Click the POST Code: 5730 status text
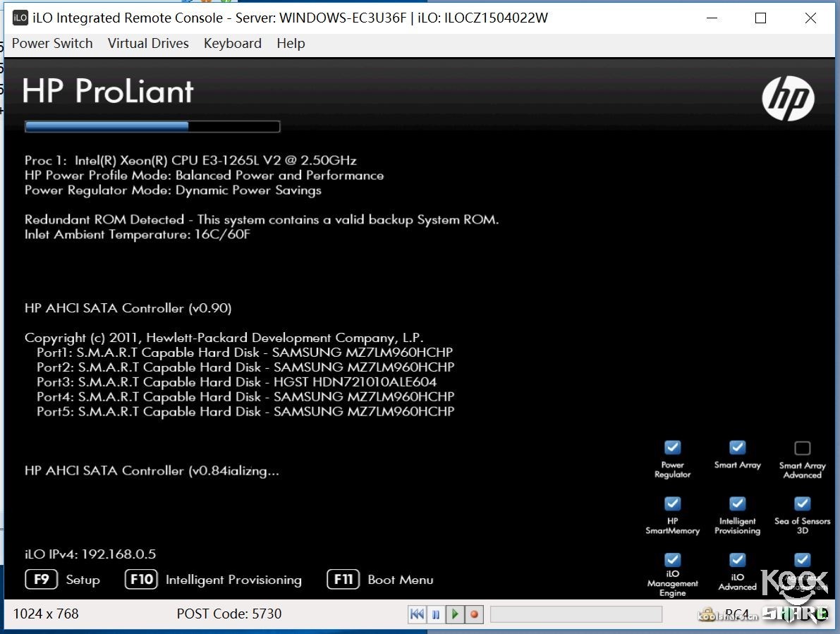840x634 pixels. [229, 614]
